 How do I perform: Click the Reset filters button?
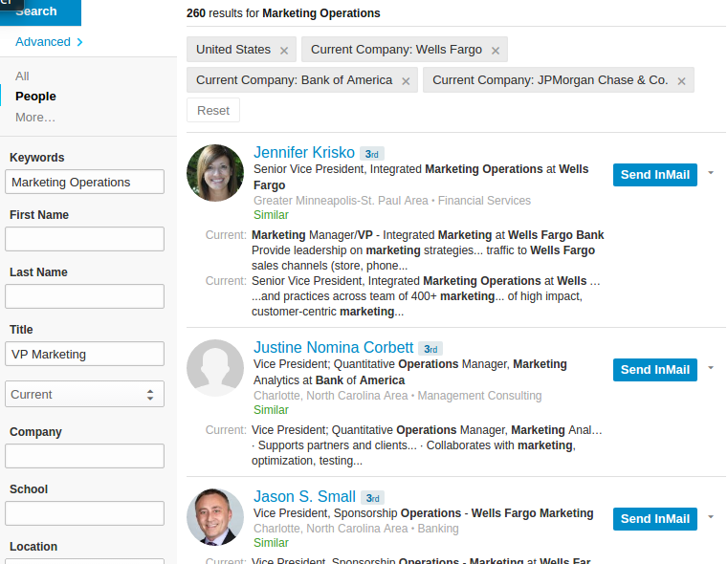[x=213, y=110]
